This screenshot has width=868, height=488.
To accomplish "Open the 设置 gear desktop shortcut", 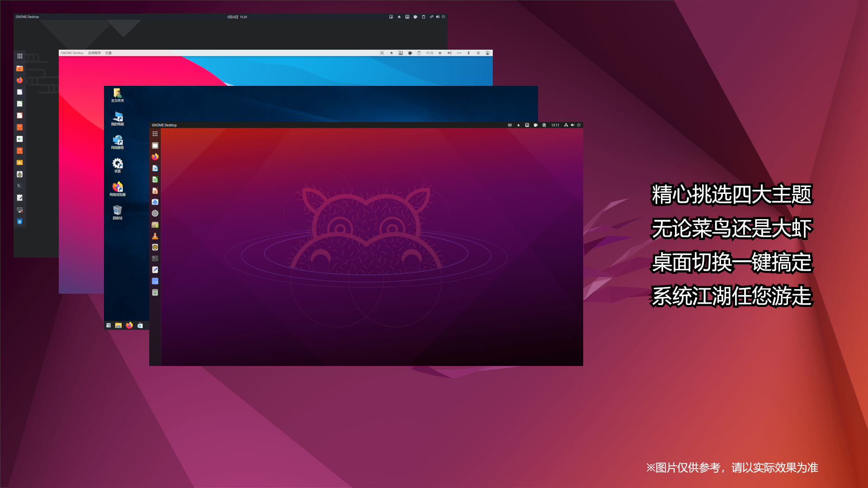I will click(x=118, y=165).
